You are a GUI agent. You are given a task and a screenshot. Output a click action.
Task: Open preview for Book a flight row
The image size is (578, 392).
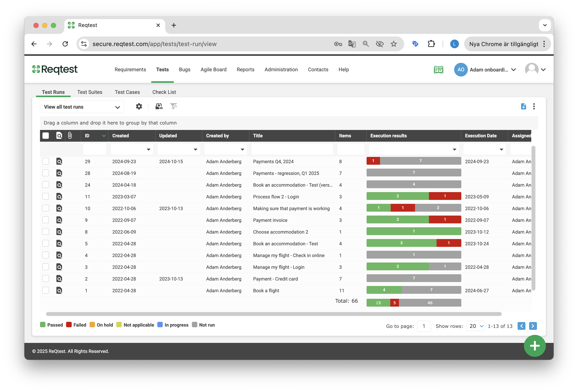59,291
